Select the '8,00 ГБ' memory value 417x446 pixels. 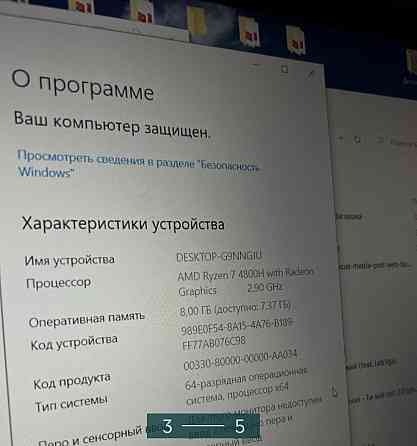coord(235,308)
